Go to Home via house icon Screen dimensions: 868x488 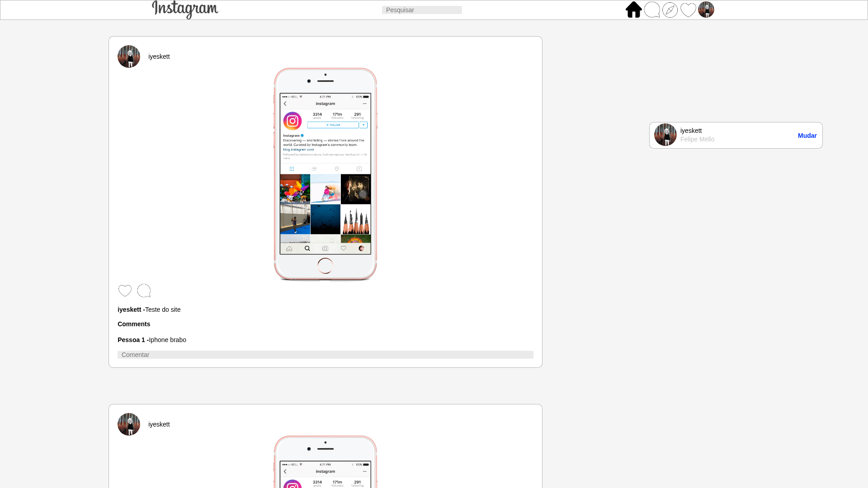634,9
